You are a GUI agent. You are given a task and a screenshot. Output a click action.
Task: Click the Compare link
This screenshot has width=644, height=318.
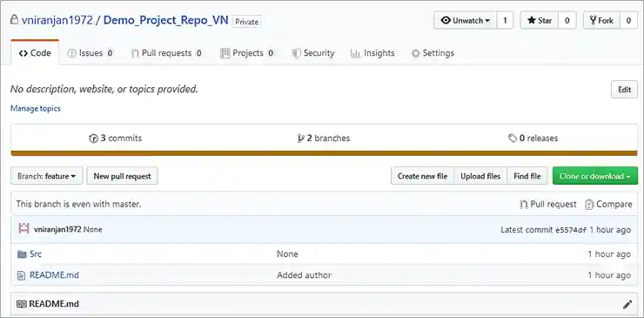click(x=608, y=205)
